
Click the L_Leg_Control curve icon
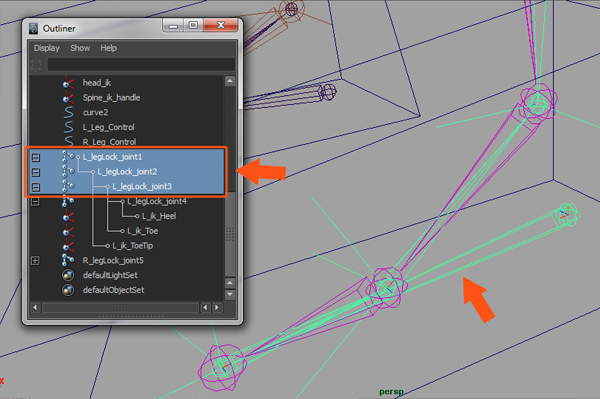(68, 127)
